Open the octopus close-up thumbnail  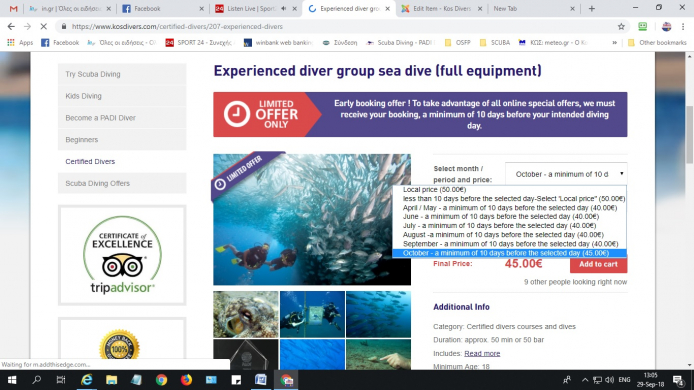click(x=246, y=314)
